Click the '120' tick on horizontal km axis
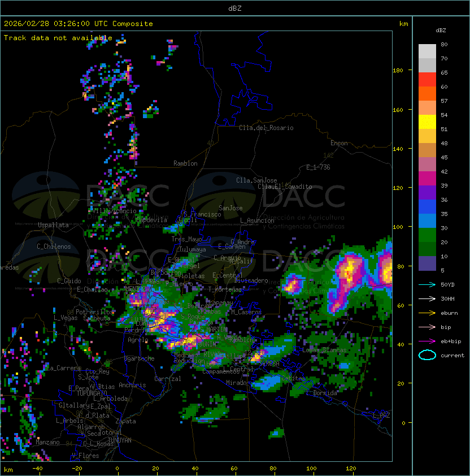Image resolution: width=470 pixels, height=476 pixels. point(351,469)
